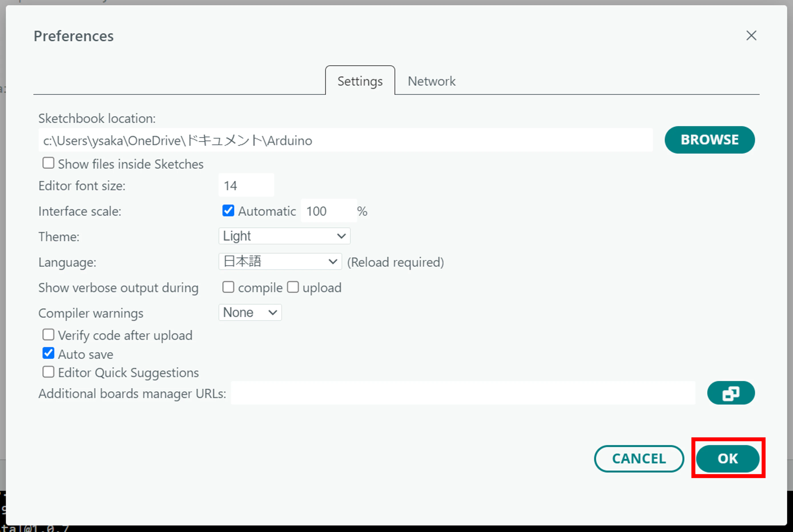This screenshot has height=532, width=793.
Task: Switch to the Network tab
Action: pos(431,81)
